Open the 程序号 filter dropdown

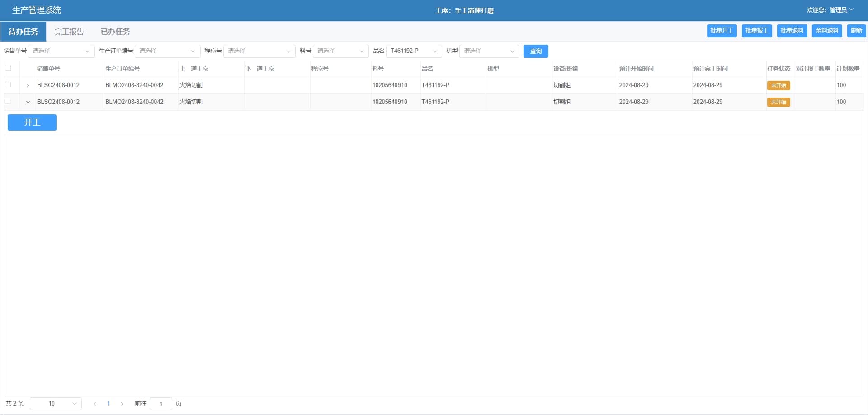coord(259,51)
